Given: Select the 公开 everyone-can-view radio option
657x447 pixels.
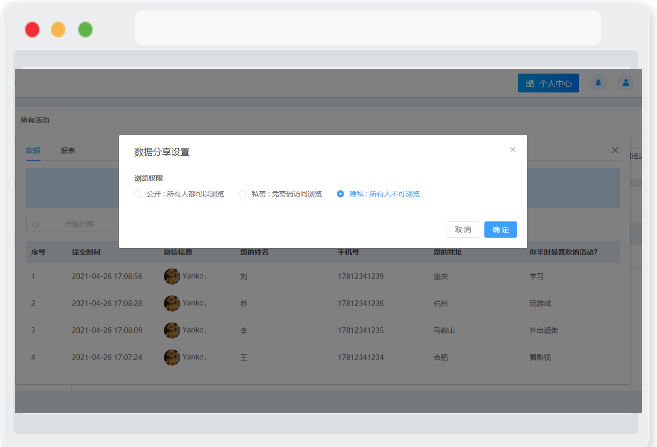Looking at the screenshot, I should pos(179,194).
